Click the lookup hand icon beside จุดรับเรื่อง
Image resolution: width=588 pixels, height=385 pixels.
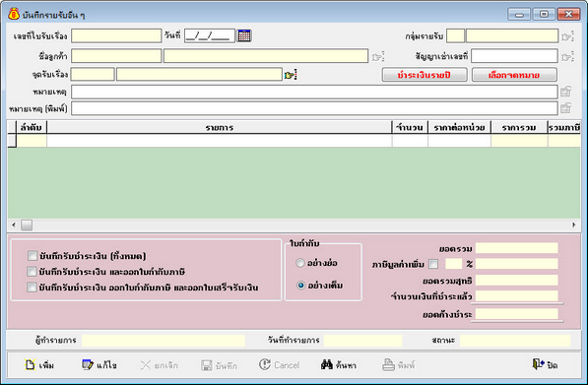click(x=291, y=74)
